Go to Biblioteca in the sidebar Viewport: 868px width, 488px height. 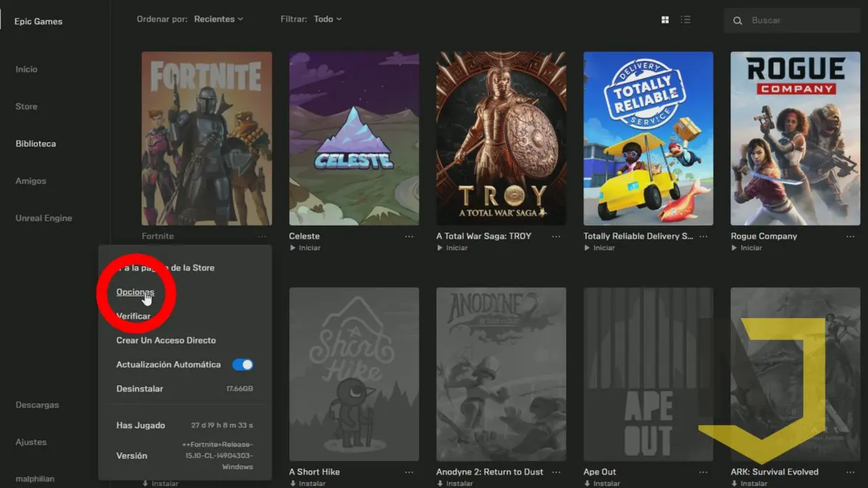click(x=36, y=144)
